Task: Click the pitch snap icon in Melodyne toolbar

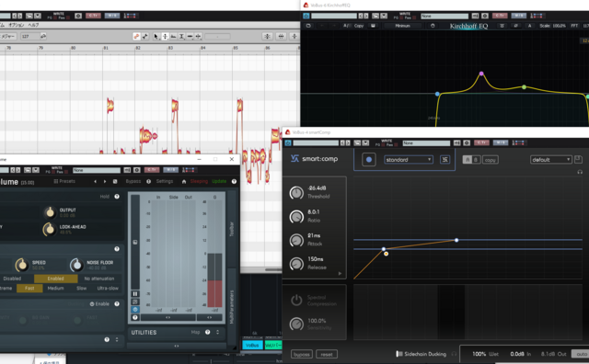Action: click(267, 37)
